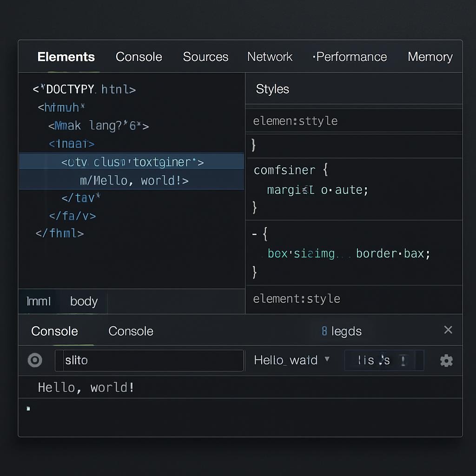The image size is (476, 476).
Task: Open the top Console tab
Action: click(139, 57)
